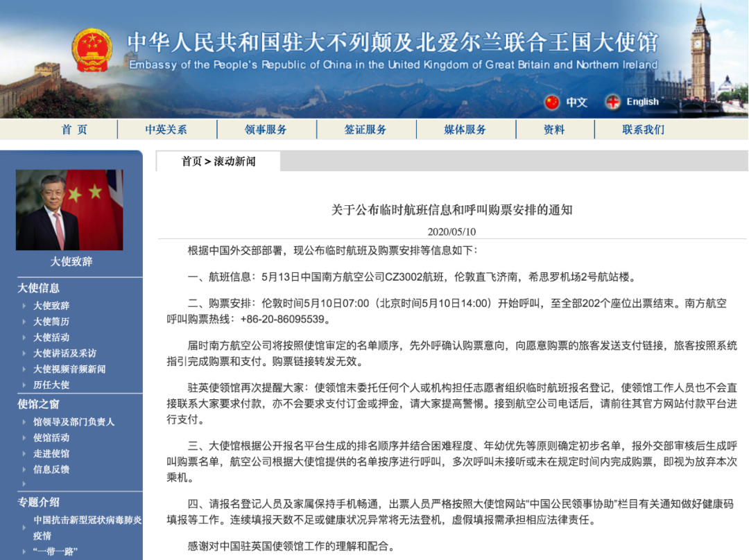Click the arrow bullet beside 使馆活动
This screenshot has height=560, width=749.
click(x=24, y=437)
